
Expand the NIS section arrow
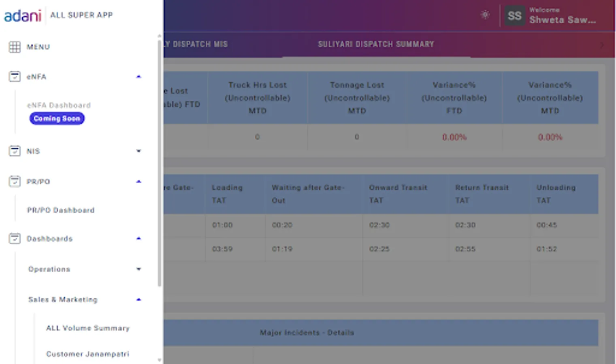coord(139,151)
